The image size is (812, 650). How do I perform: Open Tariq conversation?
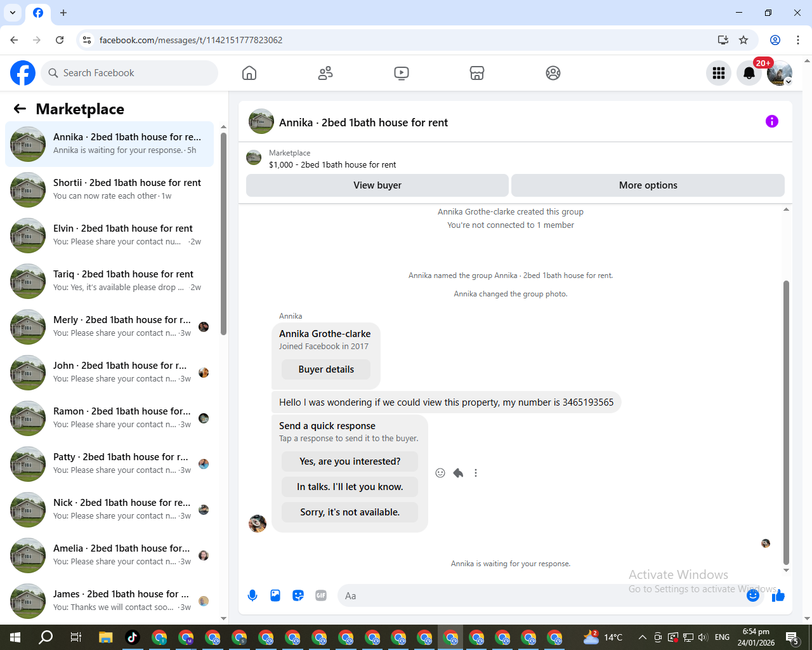110,281
